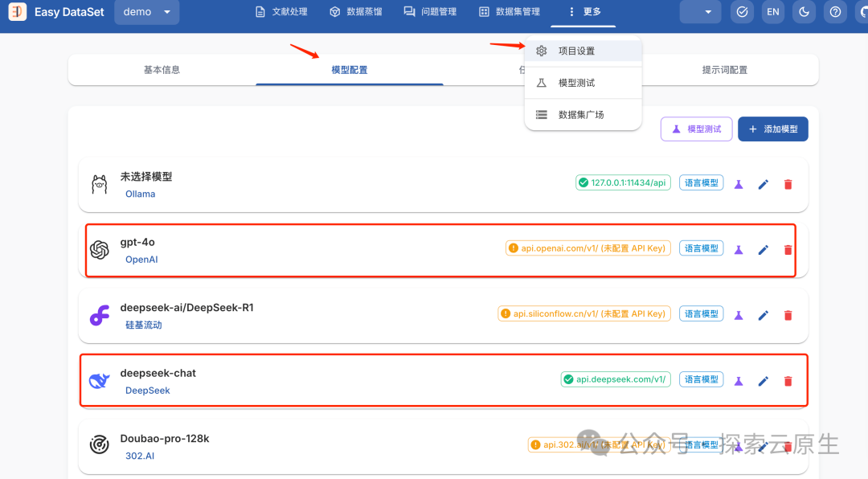Open the 文献处理 menu
This screenshot has height=479, width=868.
281,11
